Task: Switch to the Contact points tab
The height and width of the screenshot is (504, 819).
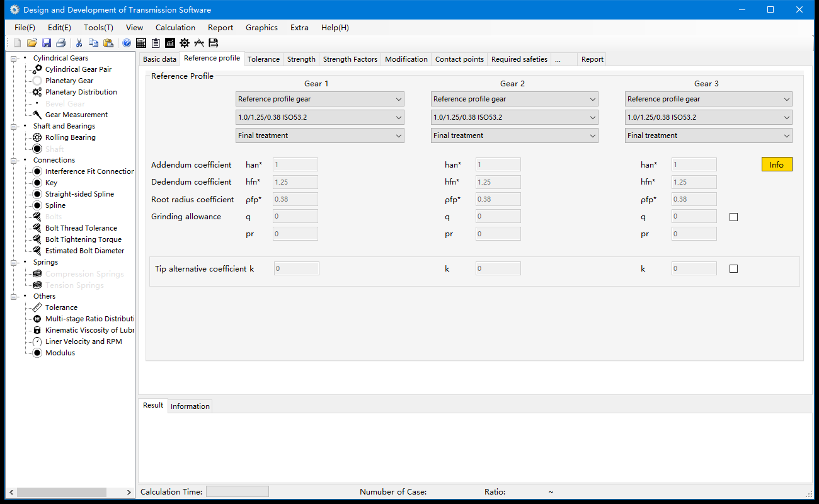Action: click(x=459, y=59)
